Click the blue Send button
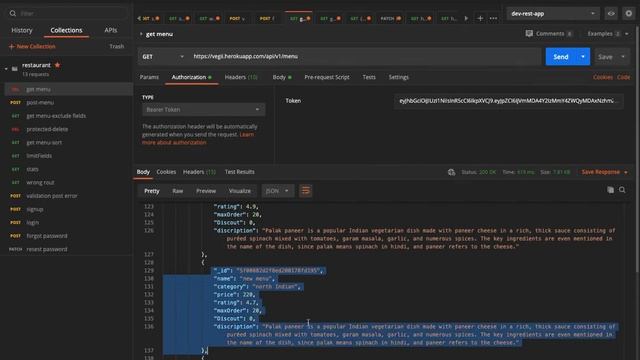Screen dimensions: 640x360 [x=561, y=56]
